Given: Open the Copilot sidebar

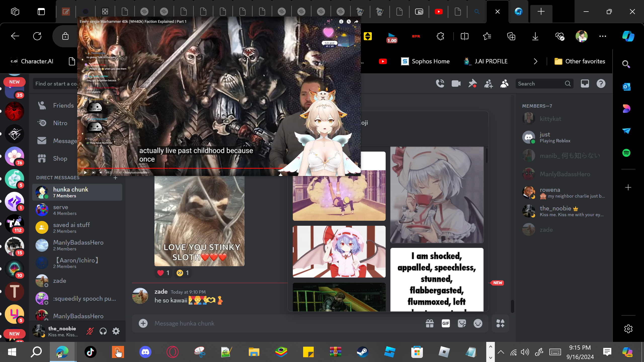Looking at the screenshot, I should pos(628,36).
